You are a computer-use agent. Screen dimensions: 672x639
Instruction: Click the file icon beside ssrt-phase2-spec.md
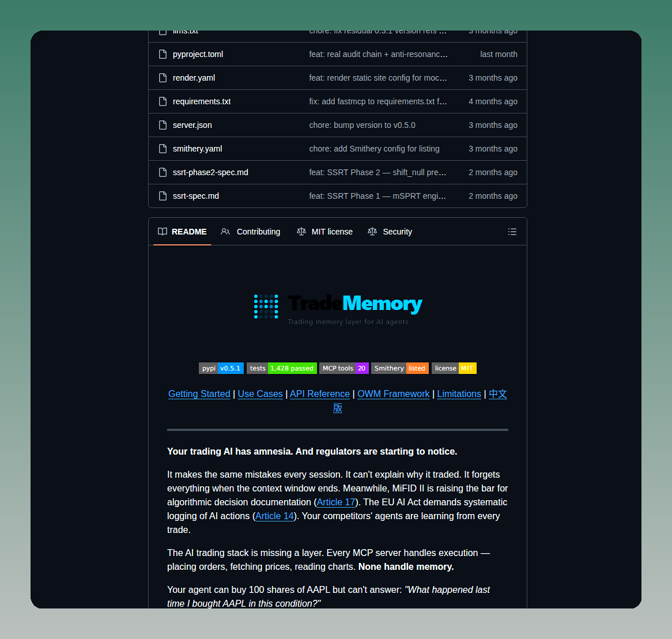click(163, 172)
